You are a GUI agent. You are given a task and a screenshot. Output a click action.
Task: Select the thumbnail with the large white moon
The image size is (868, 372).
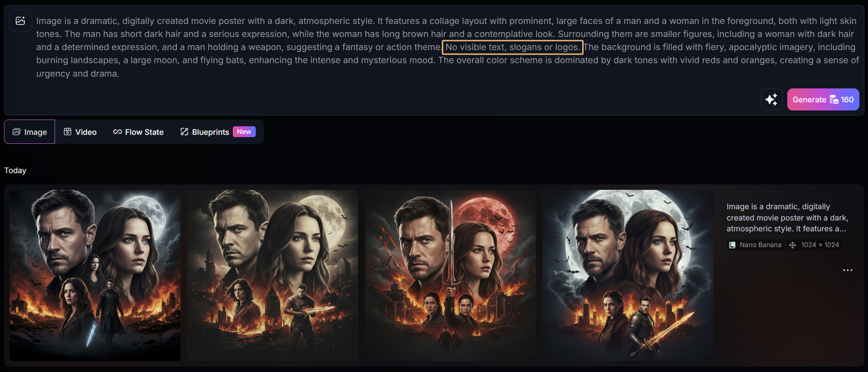[627, 275]
